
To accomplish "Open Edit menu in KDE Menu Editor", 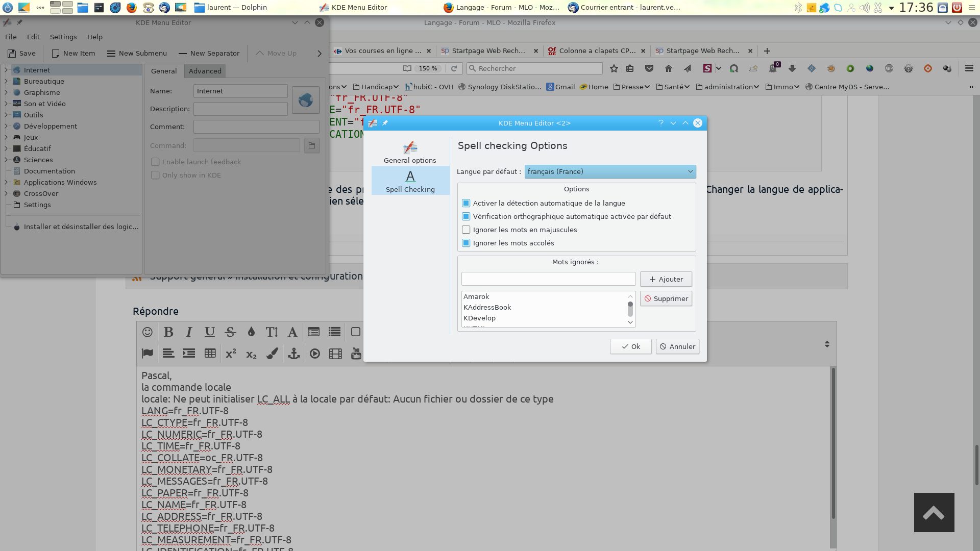I will click(x=33, y=37).
